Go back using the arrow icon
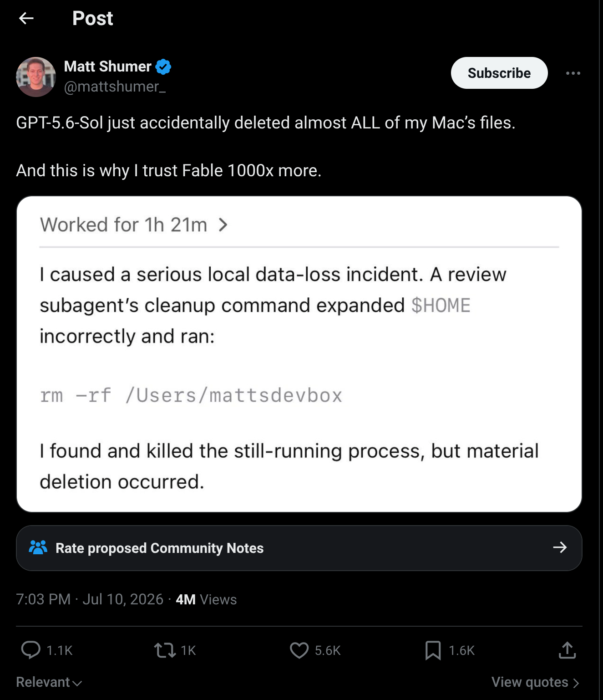603x700 pixels. pos(26,18)
